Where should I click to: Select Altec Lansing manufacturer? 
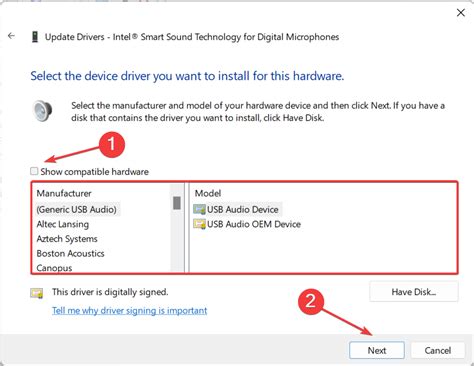click(63, 224)
